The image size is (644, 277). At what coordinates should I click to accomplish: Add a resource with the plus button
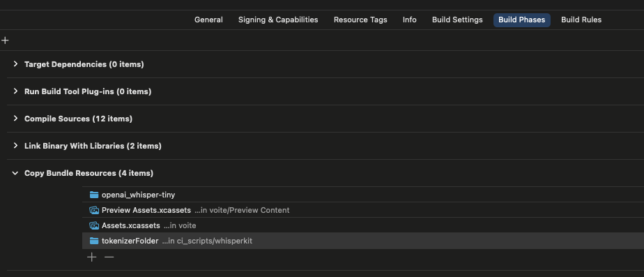92,257
